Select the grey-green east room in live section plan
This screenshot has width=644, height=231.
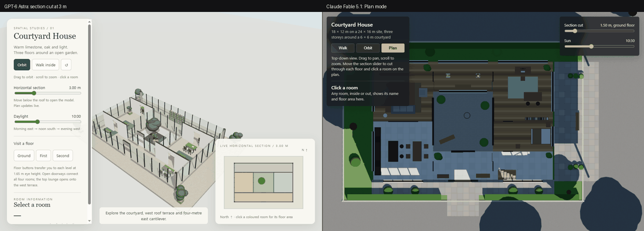pyautogui.click(x=283, y=182)
